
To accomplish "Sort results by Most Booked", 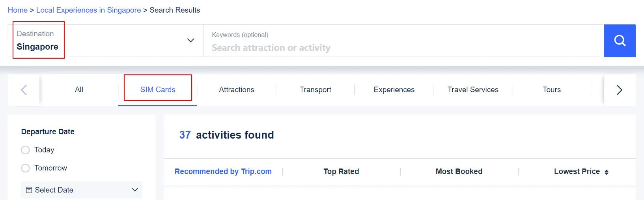I will click(459, 172).
